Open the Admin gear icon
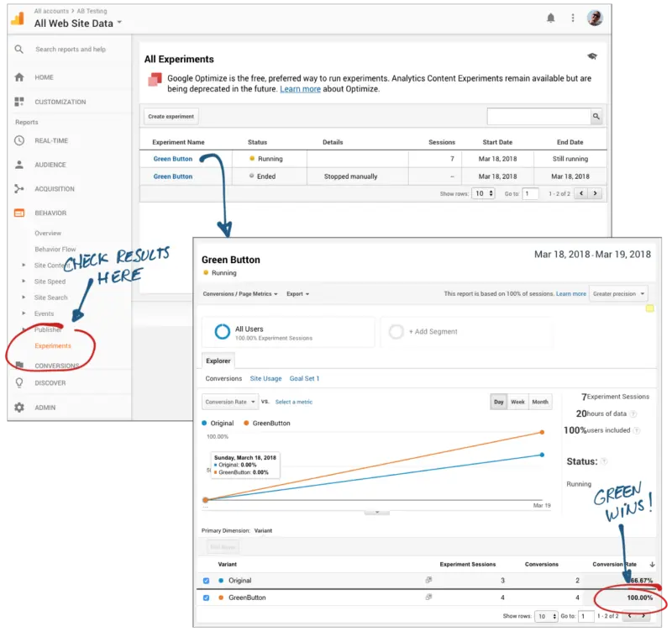 coord(19,408)
